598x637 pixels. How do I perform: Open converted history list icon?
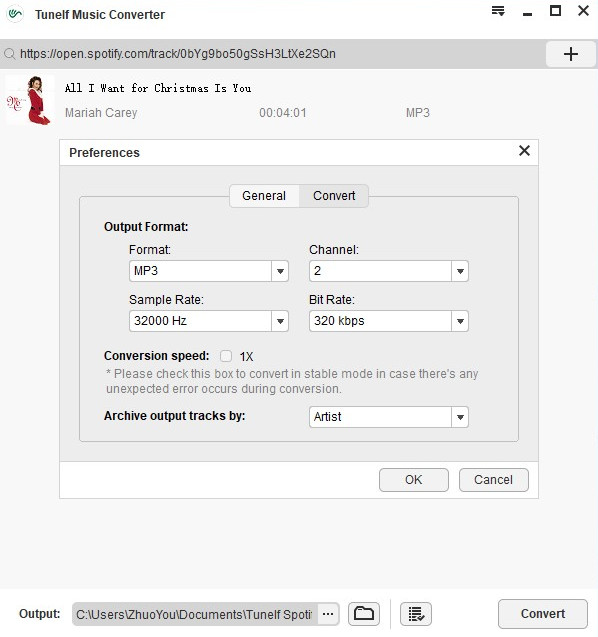(x=416, y=613)
